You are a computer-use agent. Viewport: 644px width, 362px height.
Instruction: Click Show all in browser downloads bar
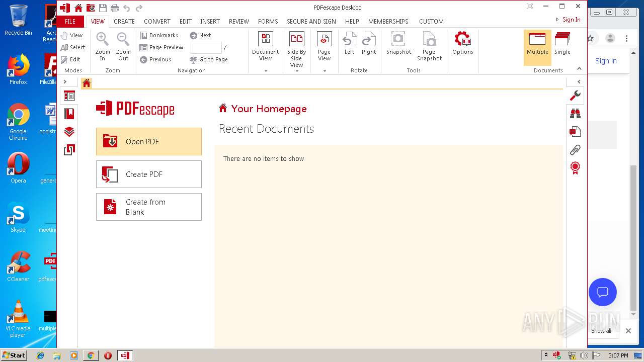[x=601, y=331]
